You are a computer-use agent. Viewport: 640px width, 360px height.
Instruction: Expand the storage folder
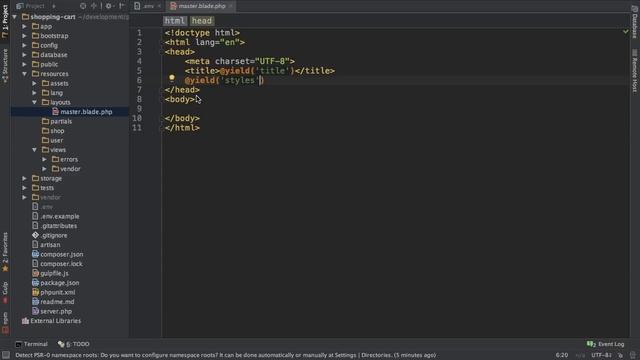coord(24,178)
